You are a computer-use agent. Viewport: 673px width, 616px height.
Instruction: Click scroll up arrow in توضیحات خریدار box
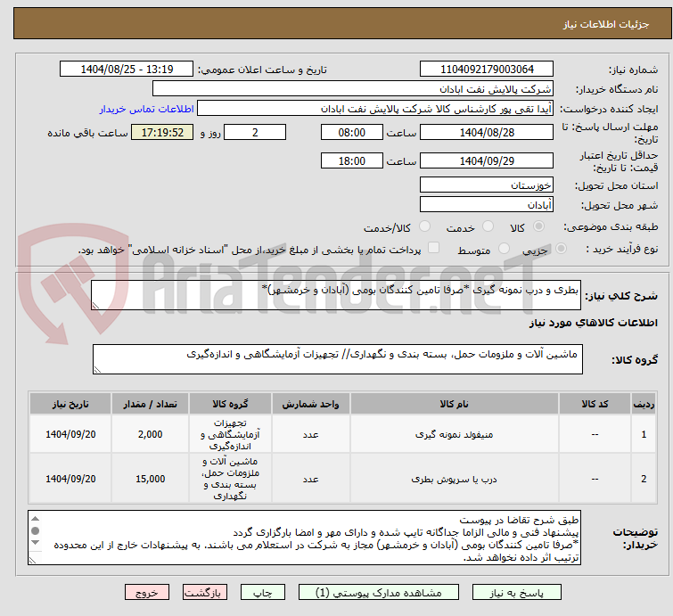(35, 519)
